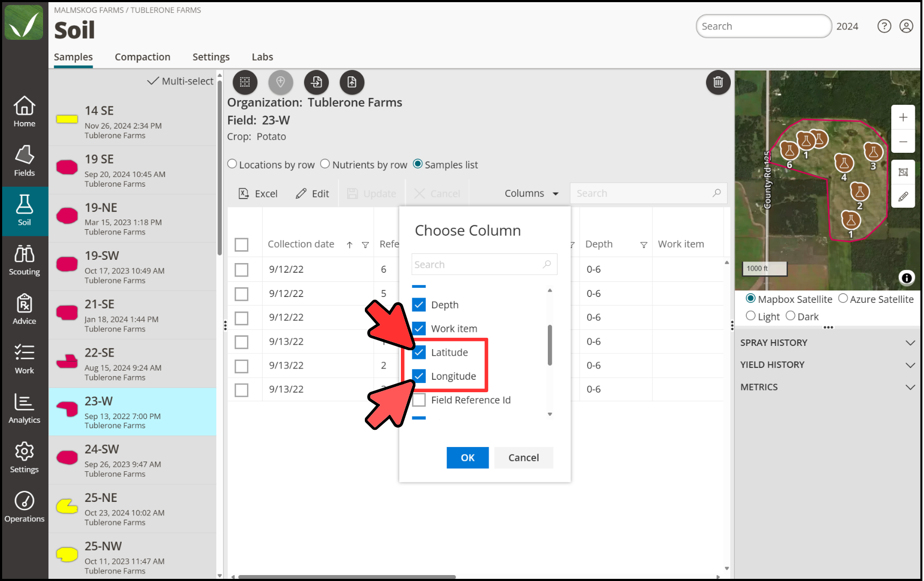Uncheck the Latitude column checkbox

[419, 352]
